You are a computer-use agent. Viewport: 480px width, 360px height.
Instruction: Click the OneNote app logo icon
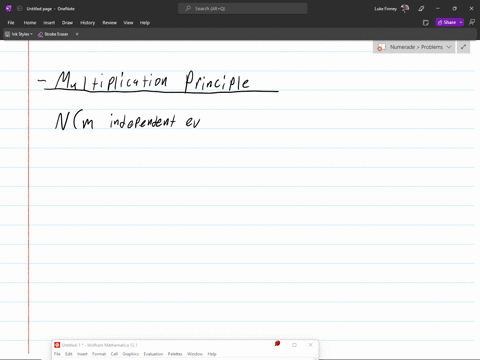[9, 9]
